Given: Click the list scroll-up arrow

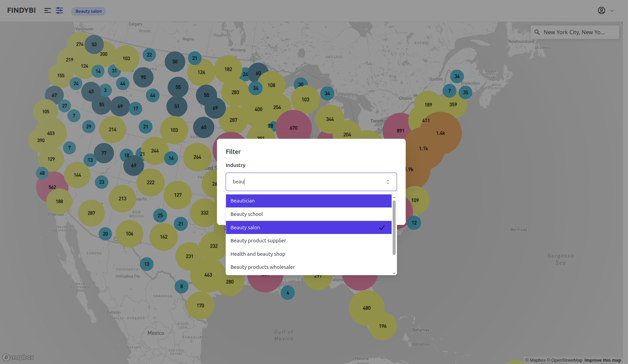Looking at the screenshot, I should click(394, 197).
